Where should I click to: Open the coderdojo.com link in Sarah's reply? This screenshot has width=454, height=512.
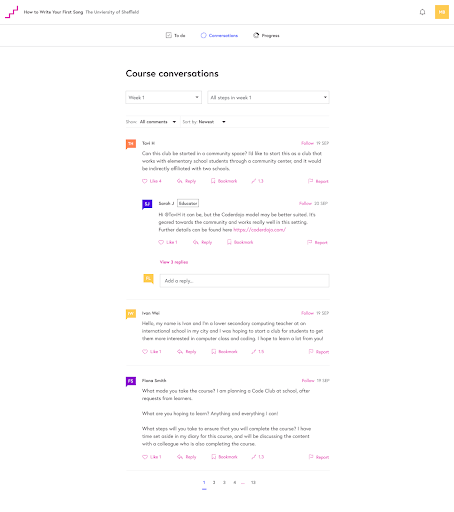260,230
